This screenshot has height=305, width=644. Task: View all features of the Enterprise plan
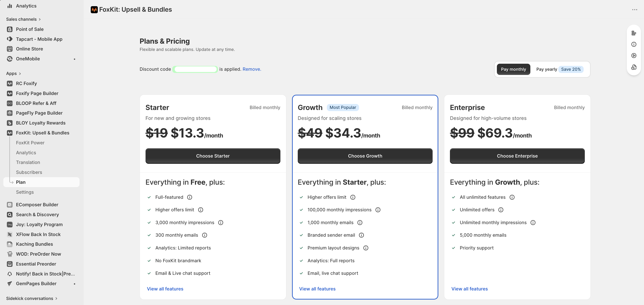coord(470,289)
